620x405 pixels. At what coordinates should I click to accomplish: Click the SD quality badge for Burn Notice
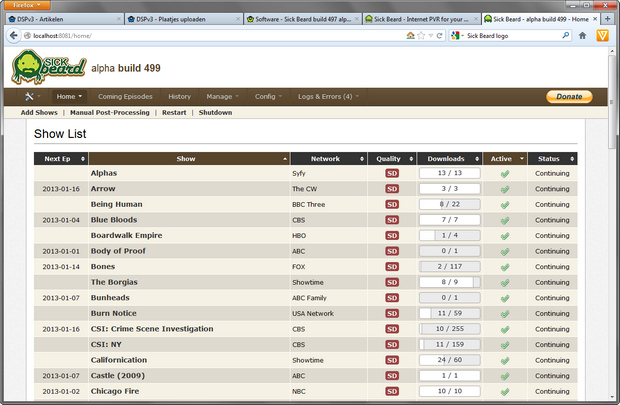point(392,313)
